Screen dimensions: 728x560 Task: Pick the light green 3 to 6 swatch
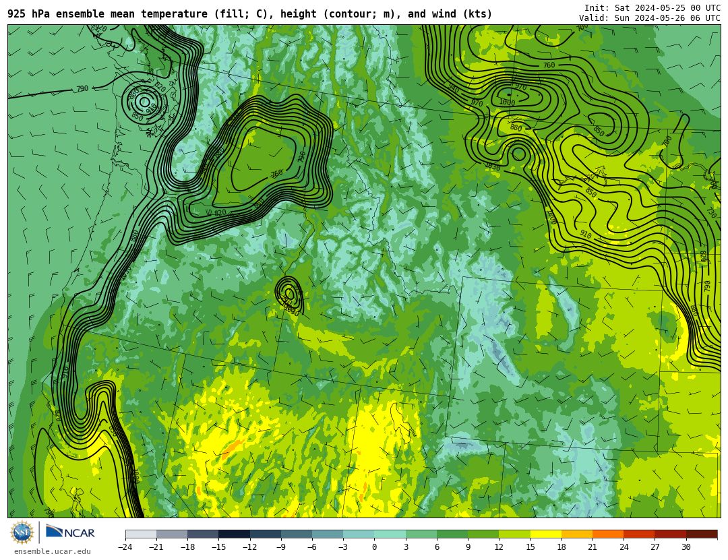pos(421,534)
